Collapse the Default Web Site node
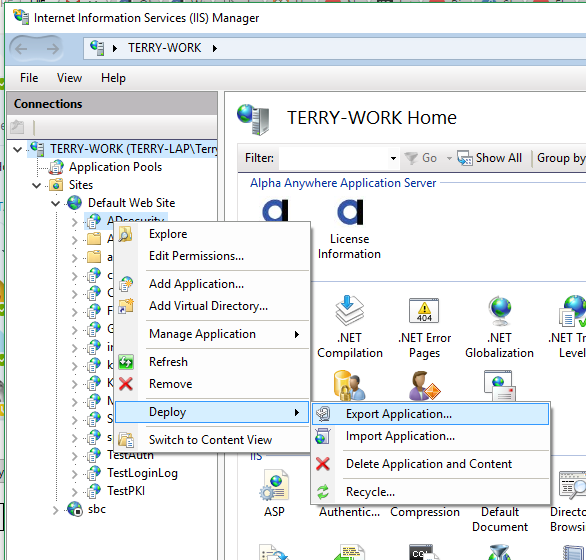Screen dimensions: 586x560 coord(56,203)
